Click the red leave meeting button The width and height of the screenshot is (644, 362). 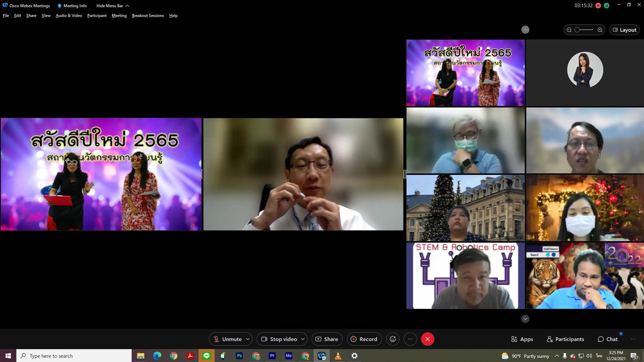(428, 339)
